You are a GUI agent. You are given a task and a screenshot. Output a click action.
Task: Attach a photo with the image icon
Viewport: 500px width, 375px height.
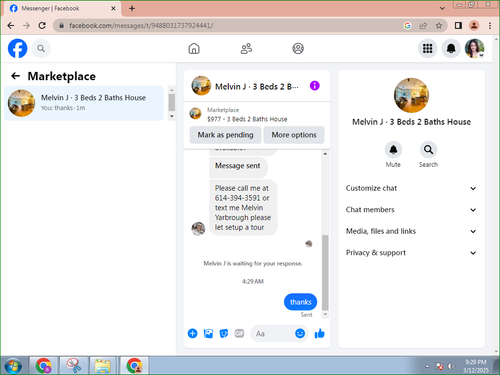pos(208,333)
